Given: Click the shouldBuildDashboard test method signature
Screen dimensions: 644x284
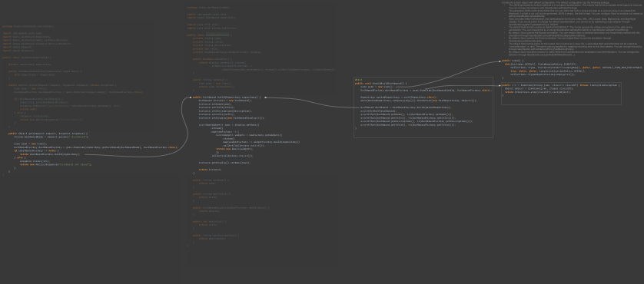Looking at the screenshot, I should click(380, 84).
